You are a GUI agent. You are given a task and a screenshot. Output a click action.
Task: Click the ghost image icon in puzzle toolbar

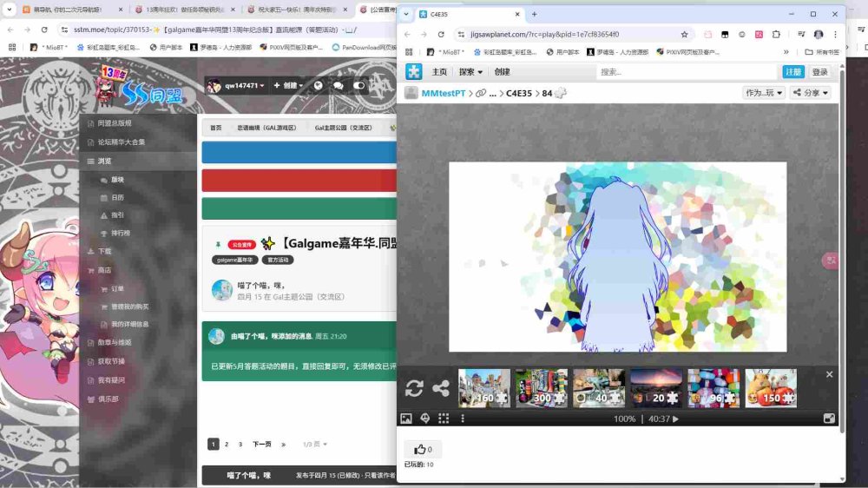pos(425,419)
